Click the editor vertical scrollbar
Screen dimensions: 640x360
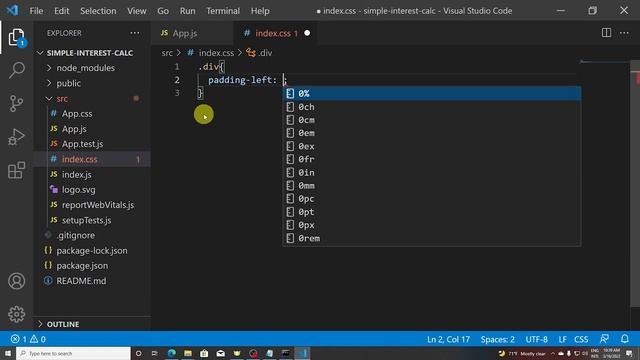coord(635,184)
